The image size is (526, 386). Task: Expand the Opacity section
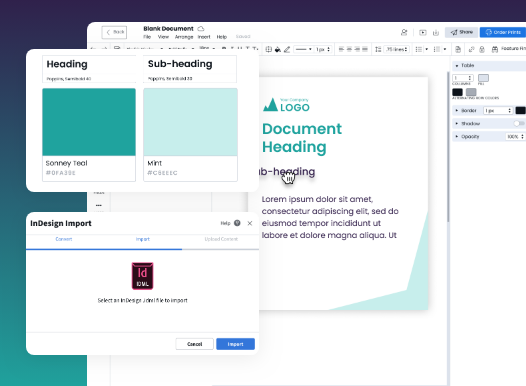tap(457, 136)
